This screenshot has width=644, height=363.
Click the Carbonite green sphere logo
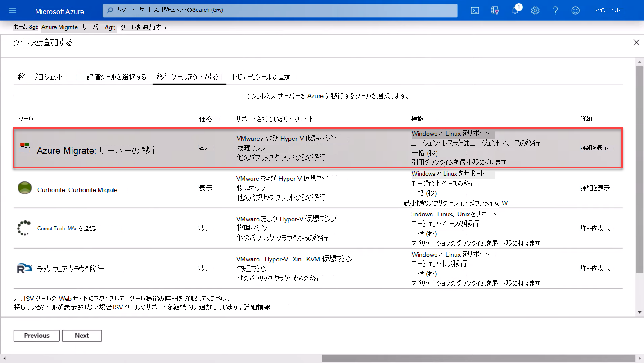coord(25,188)
